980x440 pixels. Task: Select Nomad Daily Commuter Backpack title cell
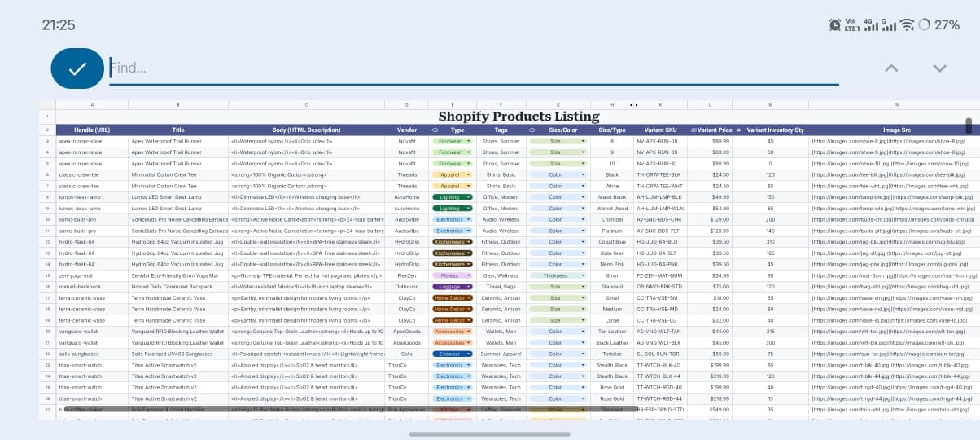[x=178, y=287]
